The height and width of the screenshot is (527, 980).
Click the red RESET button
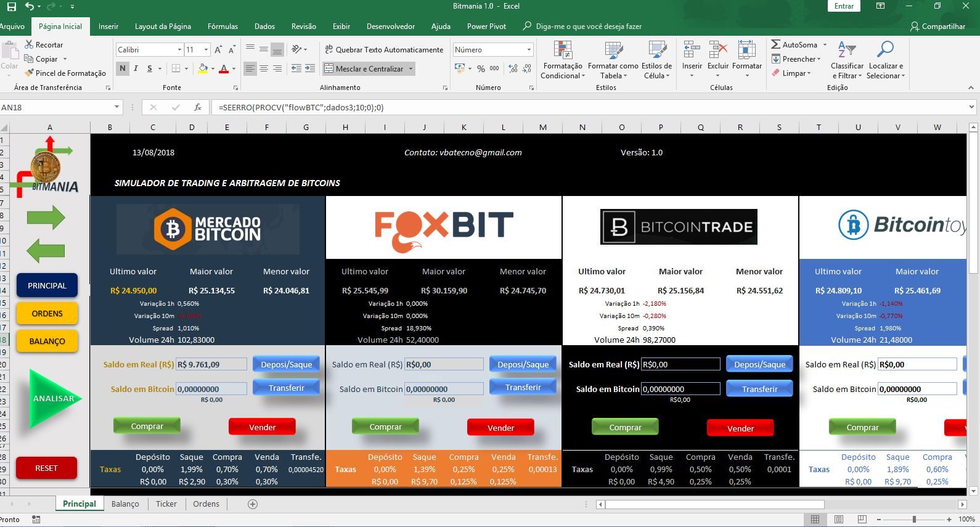[x=46, y=468]
